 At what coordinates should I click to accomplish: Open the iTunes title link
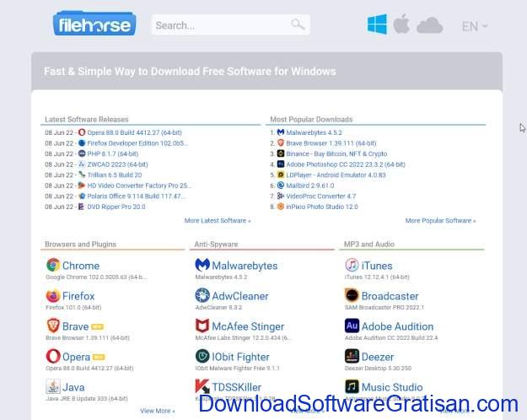pyautogui.click(x=377, y=266)
